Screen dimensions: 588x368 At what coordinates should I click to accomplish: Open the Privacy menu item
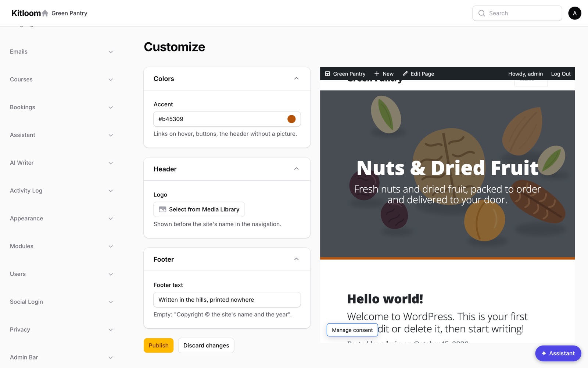[61, 330]
